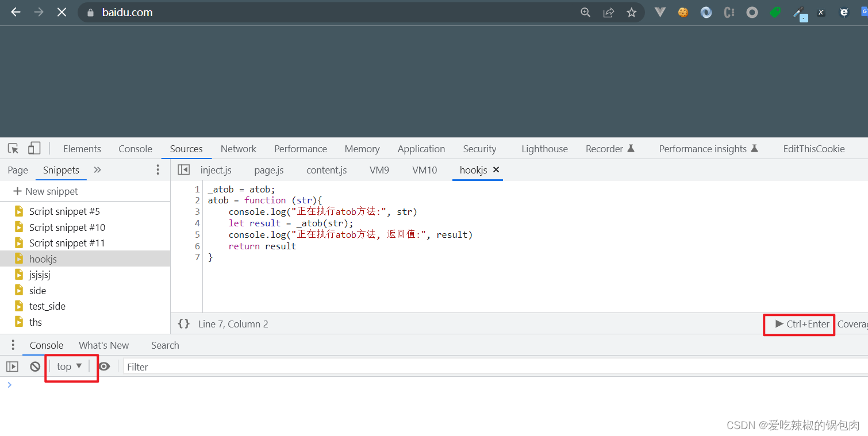Open the top execution context dropdown
The image size is (868, 436).
tap(69, 366)
